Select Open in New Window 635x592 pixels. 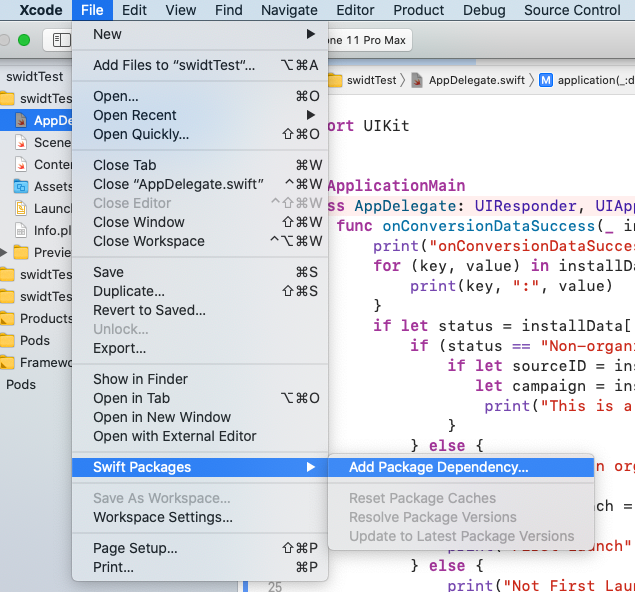[200, 417]
